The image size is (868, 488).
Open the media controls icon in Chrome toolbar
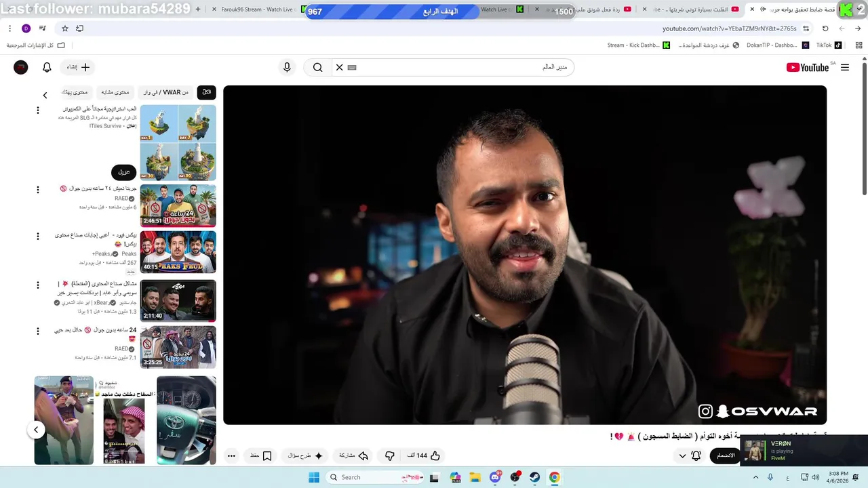coord(43,28)
